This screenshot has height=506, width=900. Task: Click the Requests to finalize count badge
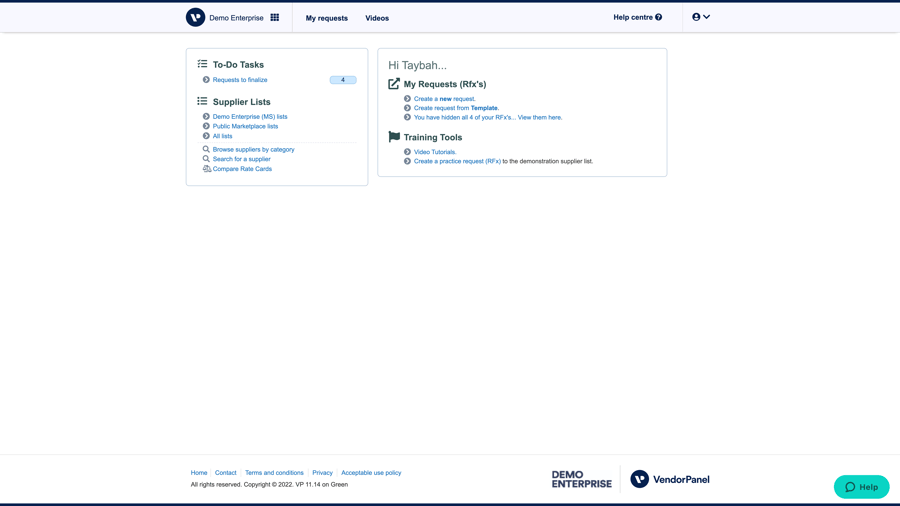(343, 80)
